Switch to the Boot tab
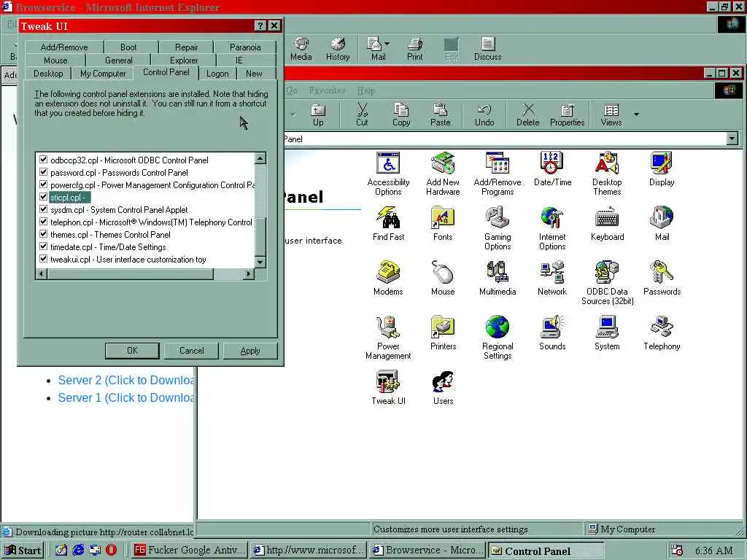This screenshot has height=560, width=747. click(x=128, y=47)
